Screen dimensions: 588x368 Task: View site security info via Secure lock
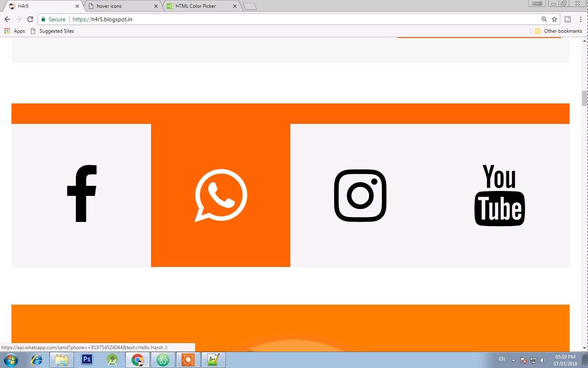53,19
